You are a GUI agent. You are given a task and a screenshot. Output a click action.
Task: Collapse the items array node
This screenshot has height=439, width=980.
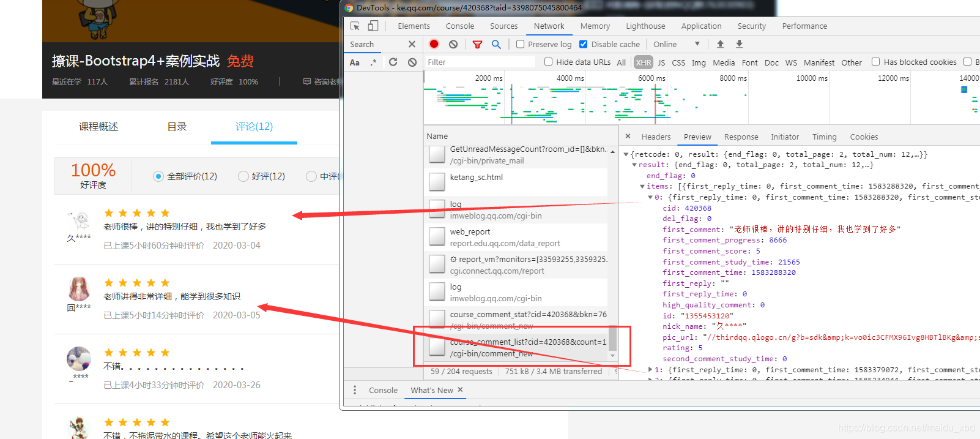point(642,186)
